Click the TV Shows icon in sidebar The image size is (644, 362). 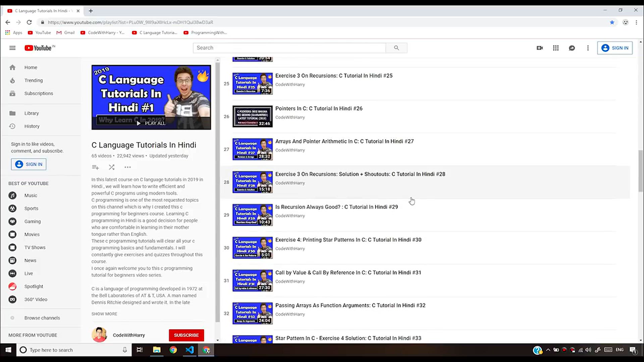coord(12,248)
